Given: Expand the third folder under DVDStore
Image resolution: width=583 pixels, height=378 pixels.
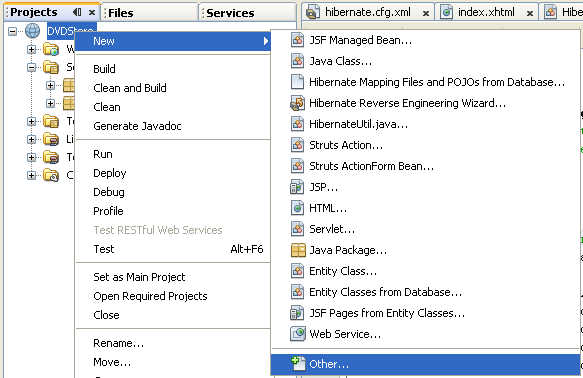Looking at the screenshot, I should [x=32, y=121].
